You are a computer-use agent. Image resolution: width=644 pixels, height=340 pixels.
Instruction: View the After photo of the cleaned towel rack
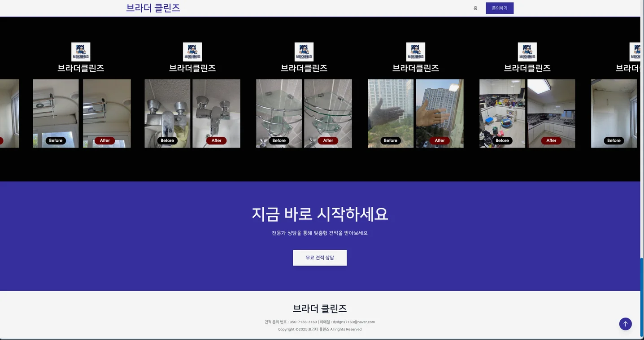[x=106, y=113]
